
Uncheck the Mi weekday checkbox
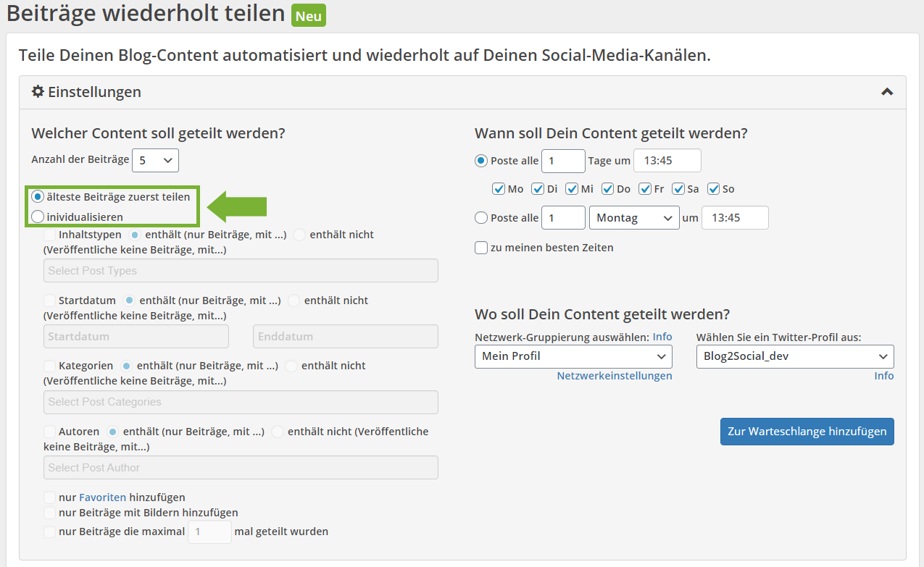point(572,189)
